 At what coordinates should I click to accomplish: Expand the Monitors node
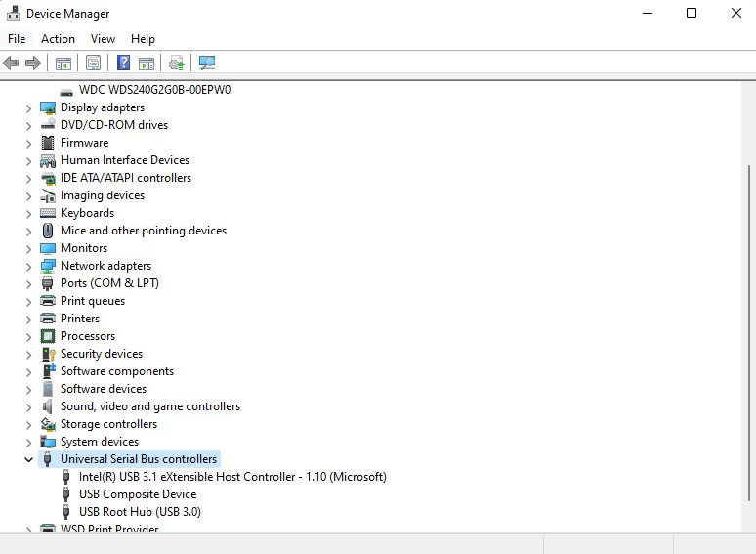28,249
